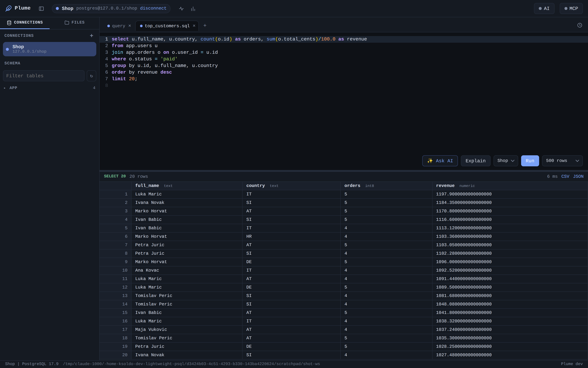This screenshot has height=368, width=588.
Task: Select result row number 7
Action: click(x=115, y=245)
